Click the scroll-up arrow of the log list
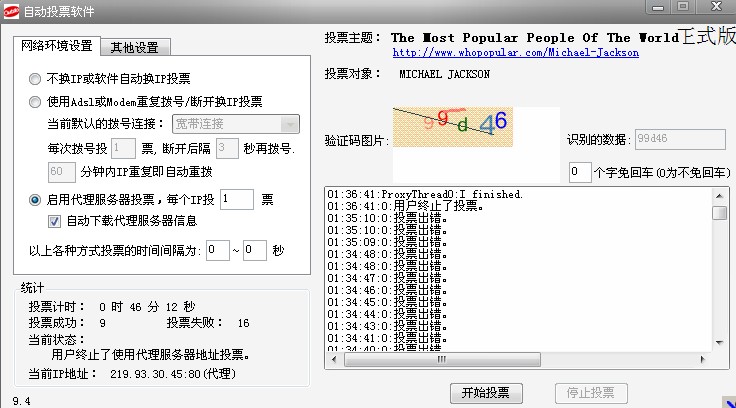This screenshot has height=408, width=736. [719, 194]
